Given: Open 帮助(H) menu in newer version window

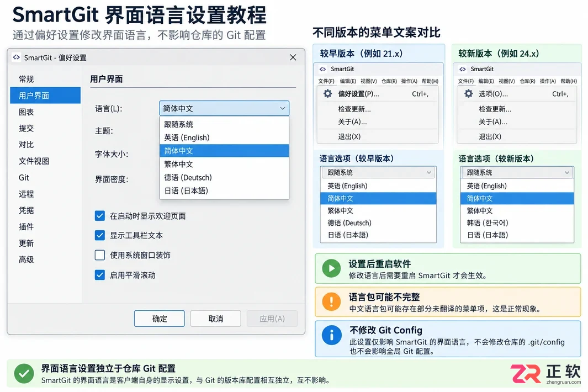Looking at the screenshot, I should coord(569,81).
